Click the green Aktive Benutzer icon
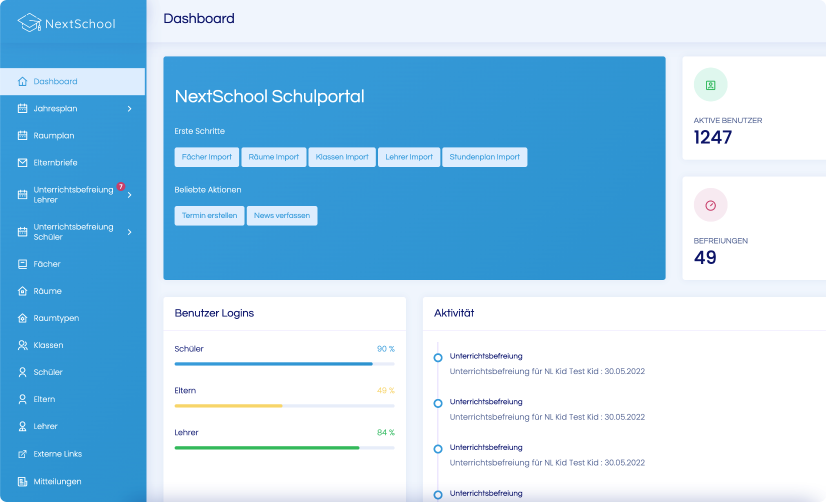Viewport: 826px width, 502px height. tap(710, 85)
